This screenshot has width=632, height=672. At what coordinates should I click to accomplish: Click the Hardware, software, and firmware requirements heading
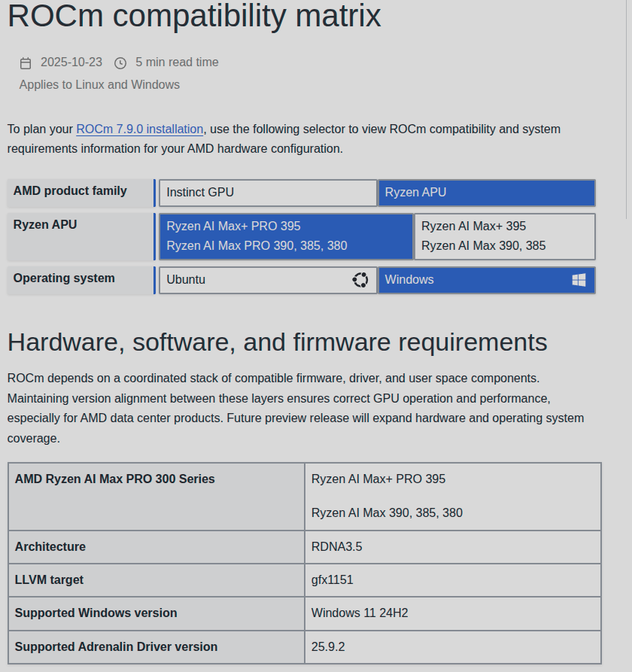click(x=277, y=342)
